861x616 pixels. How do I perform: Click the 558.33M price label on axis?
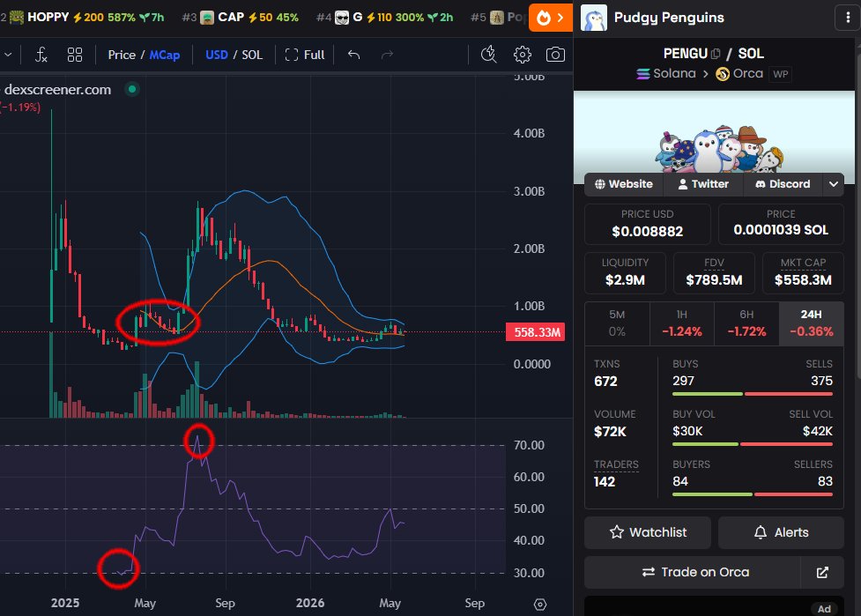(536, 332)
